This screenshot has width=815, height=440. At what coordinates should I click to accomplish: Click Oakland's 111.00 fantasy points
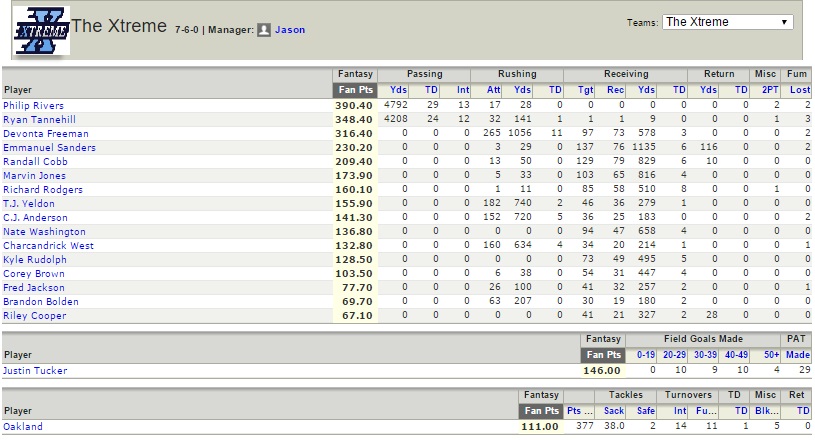(540, 426)
